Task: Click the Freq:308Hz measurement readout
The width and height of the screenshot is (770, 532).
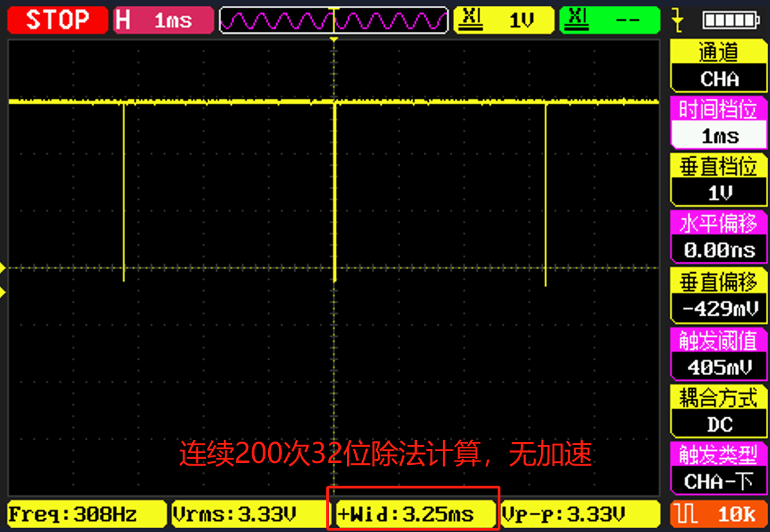Action: coord(87,514)
